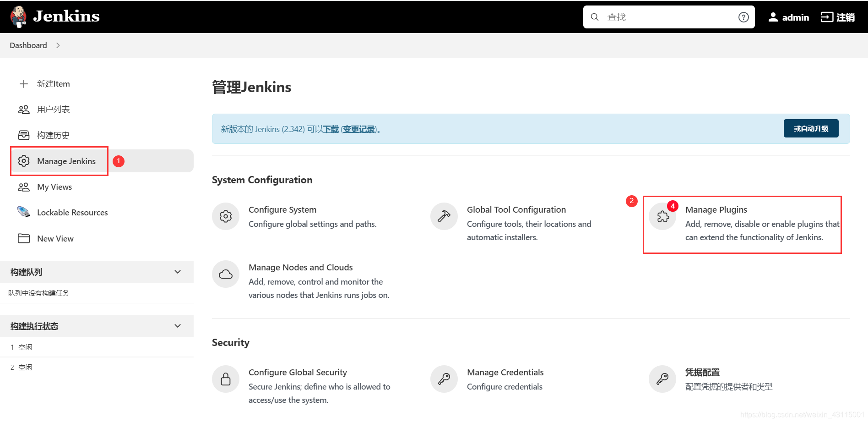Click the 管理Jenkins page heading
The height and width of the screenshot is (423, 868).
tap(251, 87)
